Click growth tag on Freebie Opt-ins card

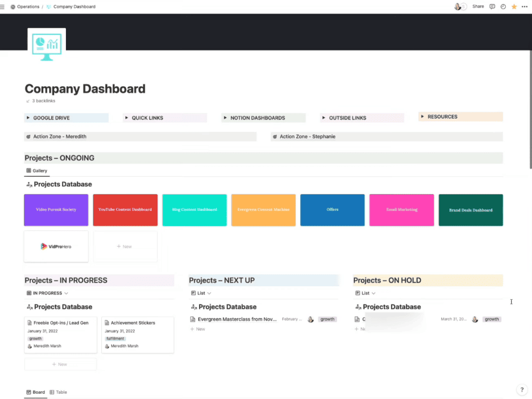click(x=35, y=339)
